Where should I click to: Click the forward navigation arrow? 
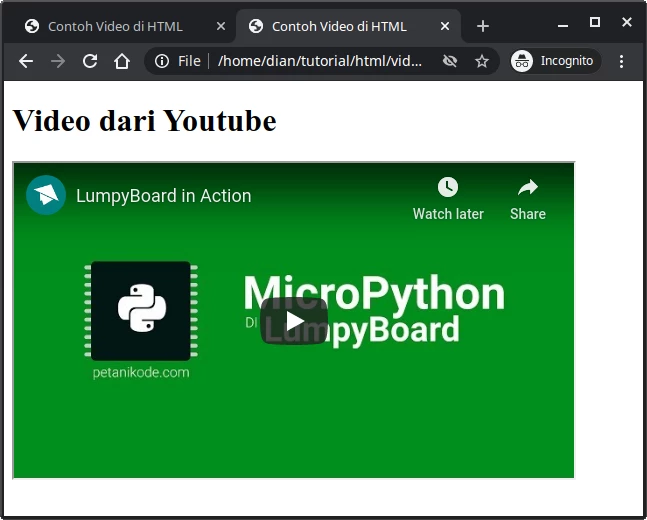coord(58,61)
